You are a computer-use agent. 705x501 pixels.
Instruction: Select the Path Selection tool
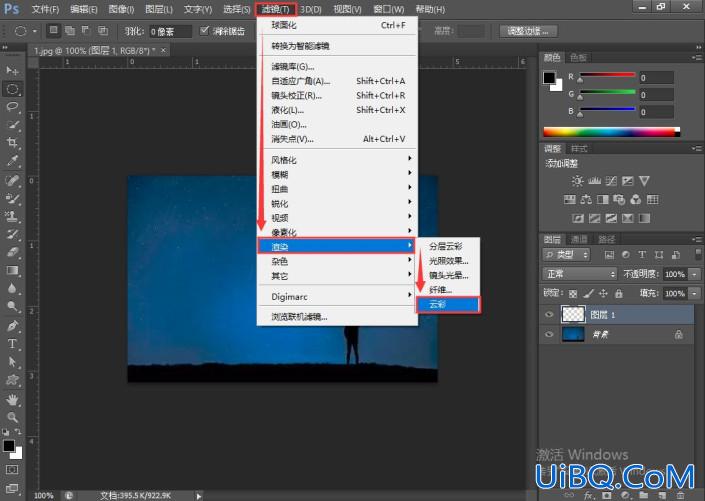(x=12, y=362)
